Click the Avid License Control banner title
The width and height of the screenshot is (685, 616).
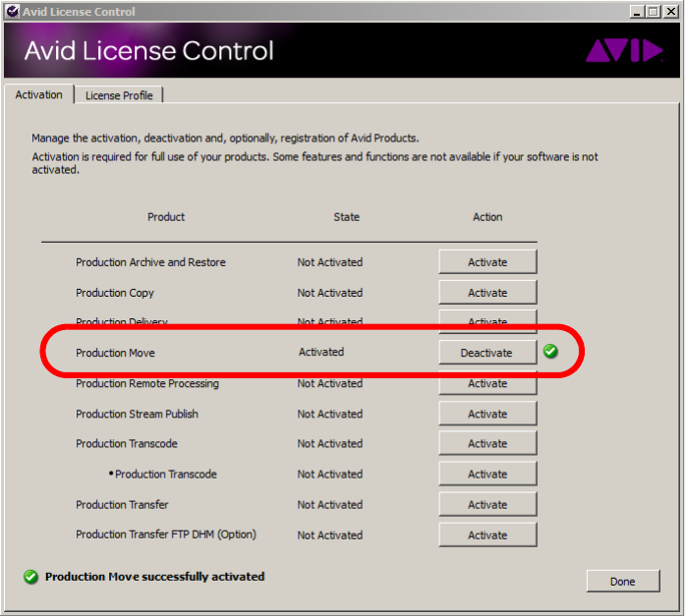149,51
